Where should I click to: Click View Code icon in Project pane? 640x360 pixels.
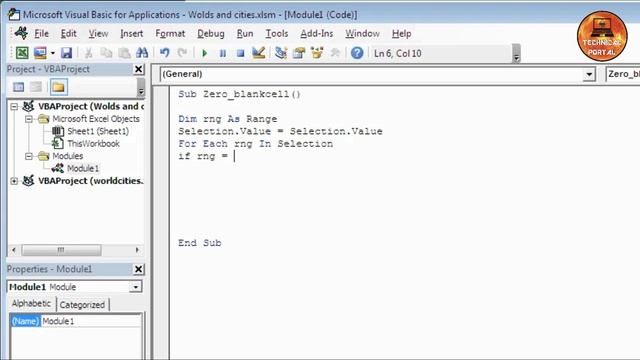click(x=18, y=87)
